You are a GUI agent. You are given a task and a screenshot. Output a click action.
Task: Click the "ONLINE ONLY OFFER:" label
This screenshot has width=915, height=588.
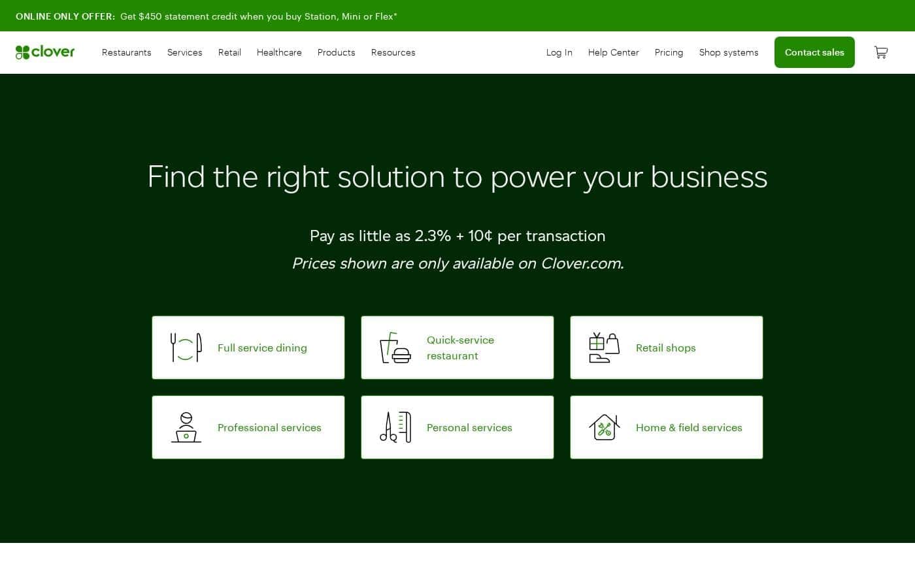tap(65, 16)
